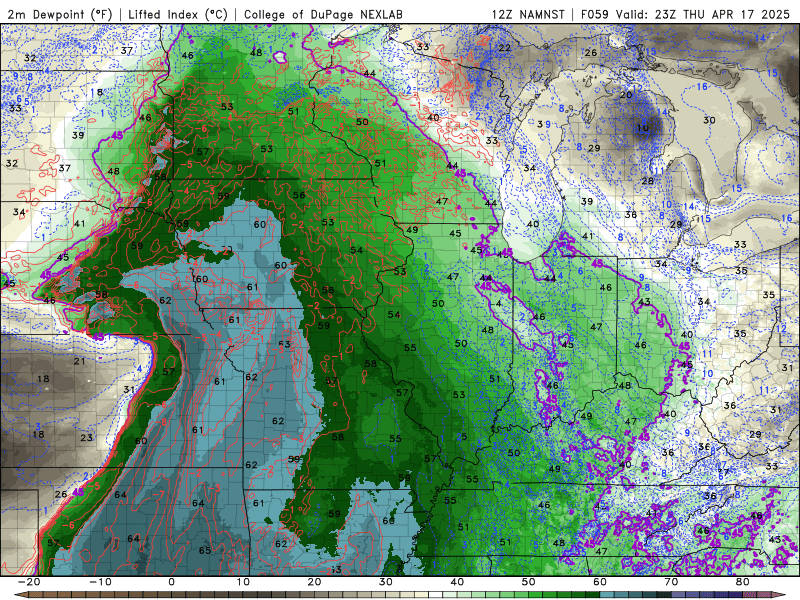800x600 pixels.
Task: Click the "2m Dewpoint (°F)" header label
Action: (60, 14)
